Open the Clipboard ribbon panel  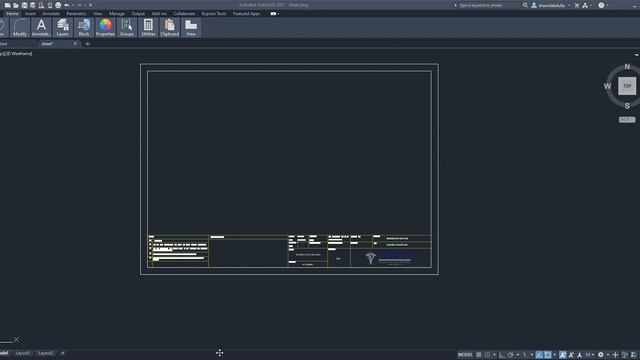click(169, 28)
